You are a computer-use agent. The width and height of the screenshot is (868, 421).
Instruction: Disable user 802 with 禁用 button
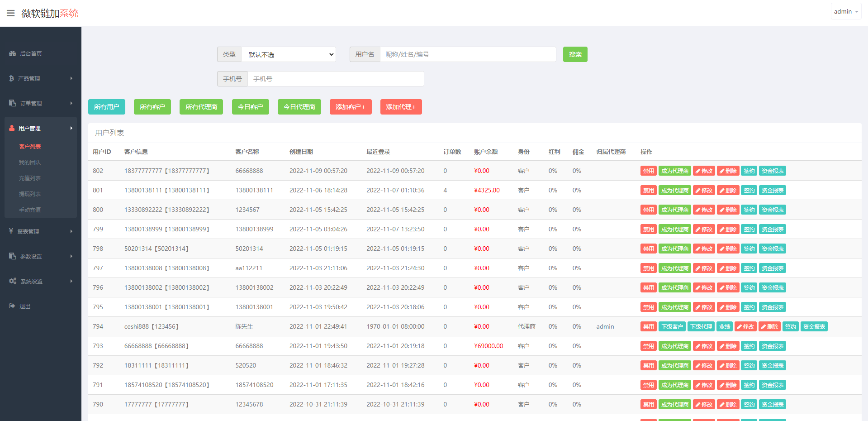click(648, 171)
